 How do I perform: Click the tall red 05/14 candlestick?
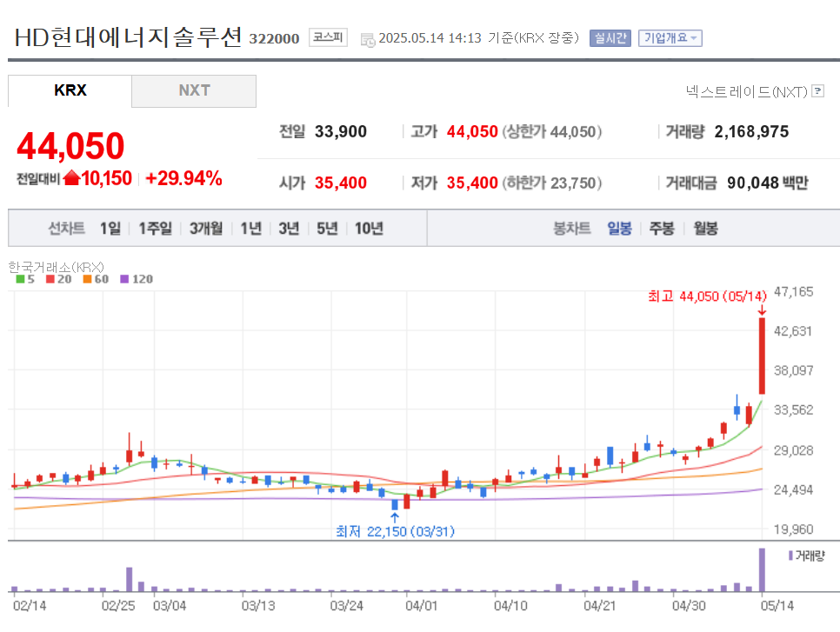click(762, 356)
